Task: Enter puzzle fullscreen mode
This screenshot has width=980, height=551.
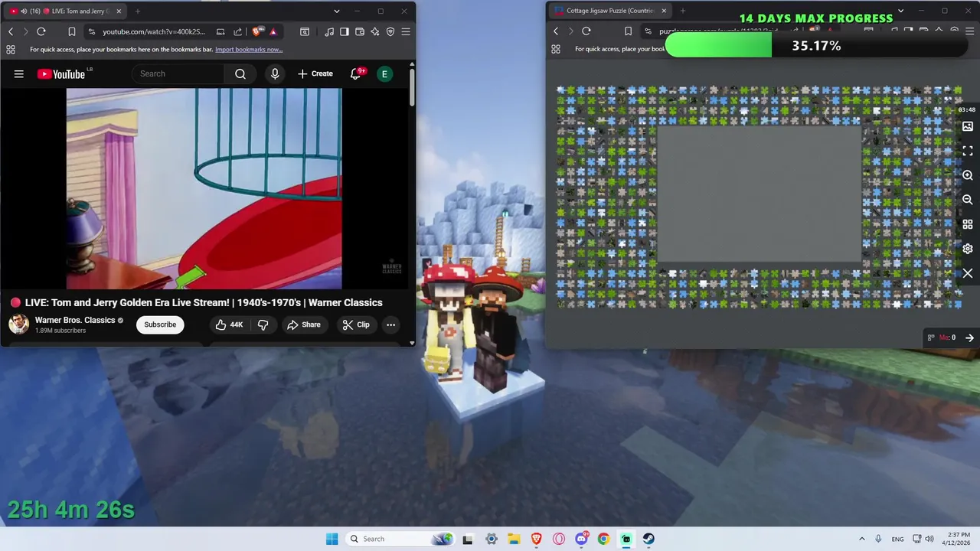Action: click(x=968, y=151)
